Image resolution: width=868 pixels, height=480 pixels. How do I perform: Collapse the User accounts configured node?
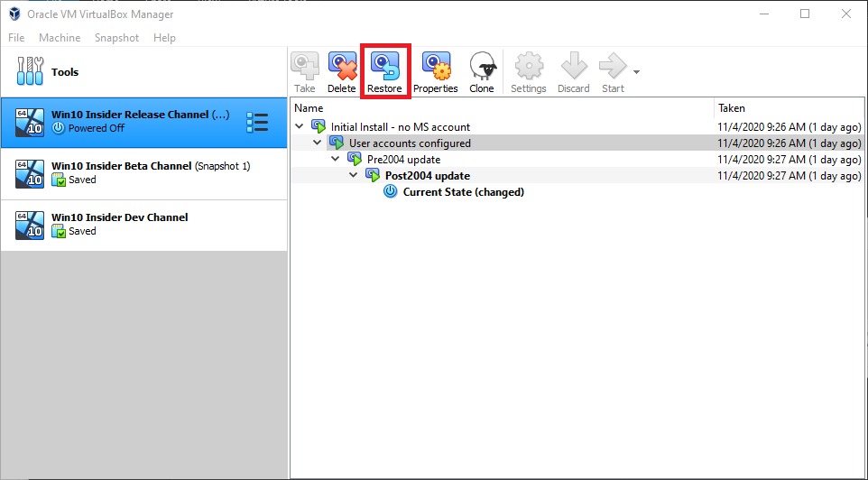[318, 143]
